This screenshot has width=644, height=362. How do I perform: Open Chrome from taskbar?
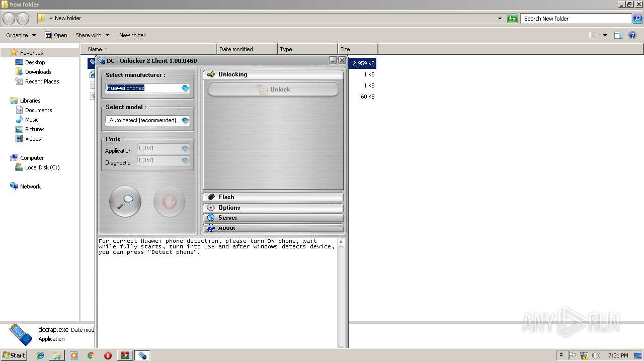coord(91,355)
